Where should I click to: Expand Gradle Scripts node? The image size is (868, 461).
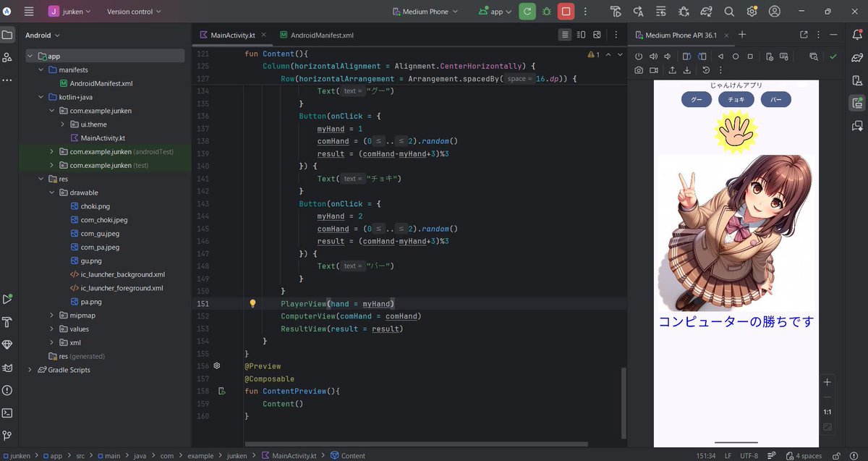30,370
